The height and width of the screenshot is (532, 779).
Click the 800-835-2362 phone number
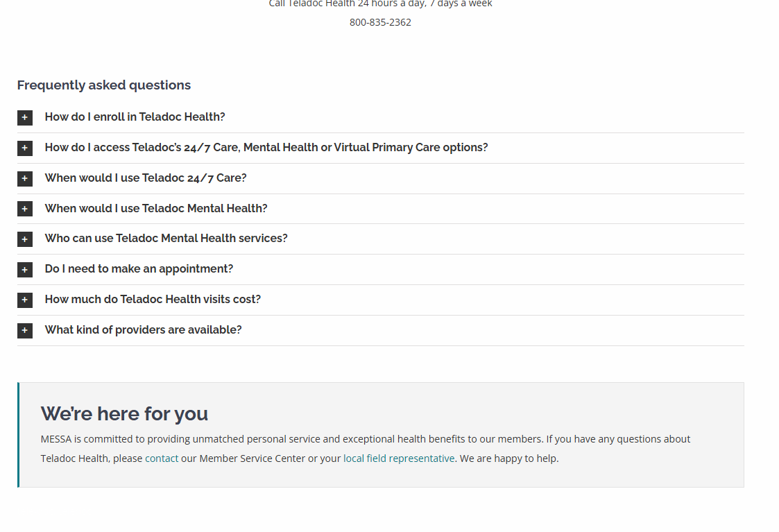click(380, 22)
